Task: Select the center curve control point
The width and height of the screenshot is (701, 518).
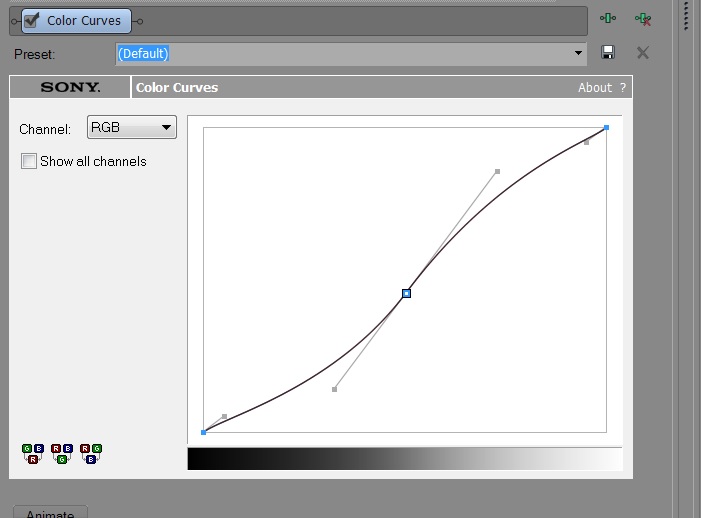Action: point(406,294)
